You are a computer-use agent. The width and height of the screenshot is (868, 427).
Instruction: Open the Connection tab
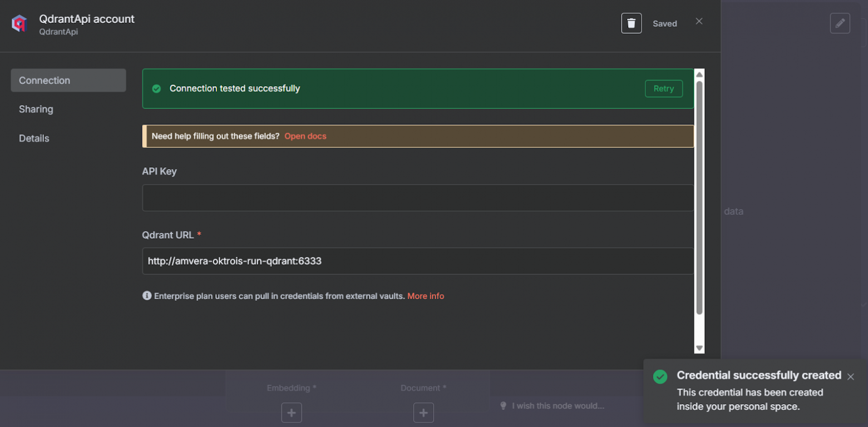pyautogui.click(x=68, y=81)
